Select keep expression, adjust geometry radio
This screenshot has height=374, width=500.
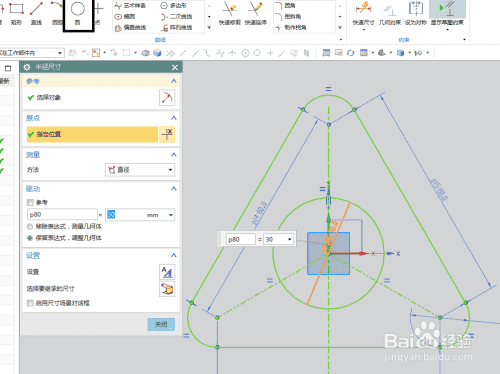point(30,238)
